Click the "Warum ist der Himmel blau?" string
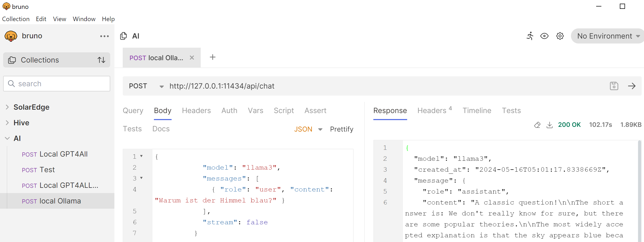Screen dimensions: 644x242 [x=216, y=200]
